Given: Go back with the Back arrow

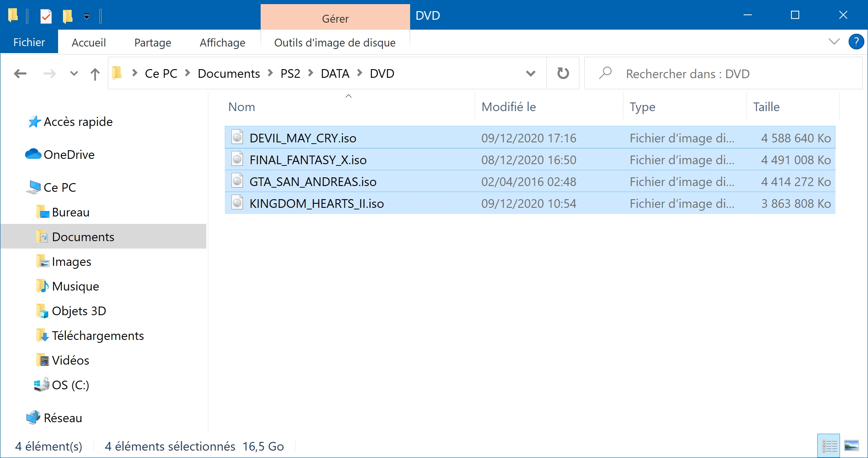Looking at the screenshot, I should [x=20, y=74].
